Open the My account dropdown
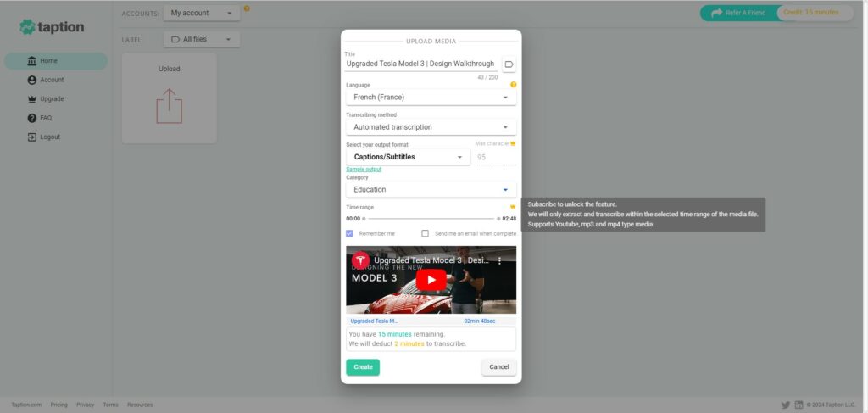The width and height of the screenshot is (868, 413). click(202, 13)
